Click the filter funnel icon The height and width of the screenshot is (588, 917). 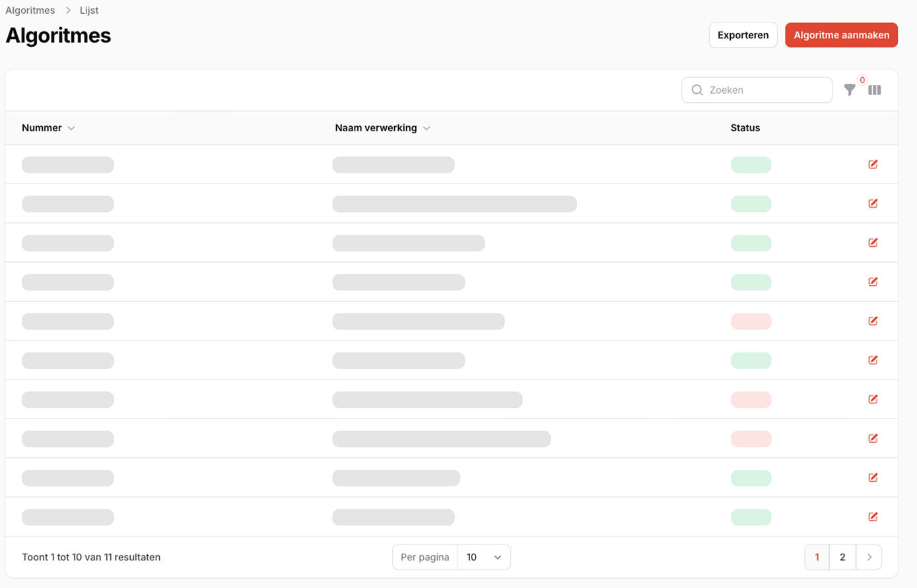tap(850, 90)
